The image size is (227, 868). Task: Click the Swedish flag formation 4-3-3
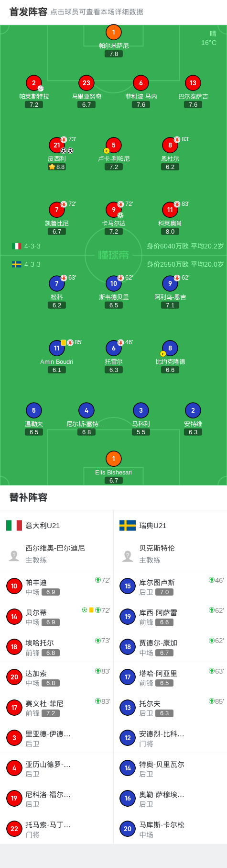pos(26,264)
